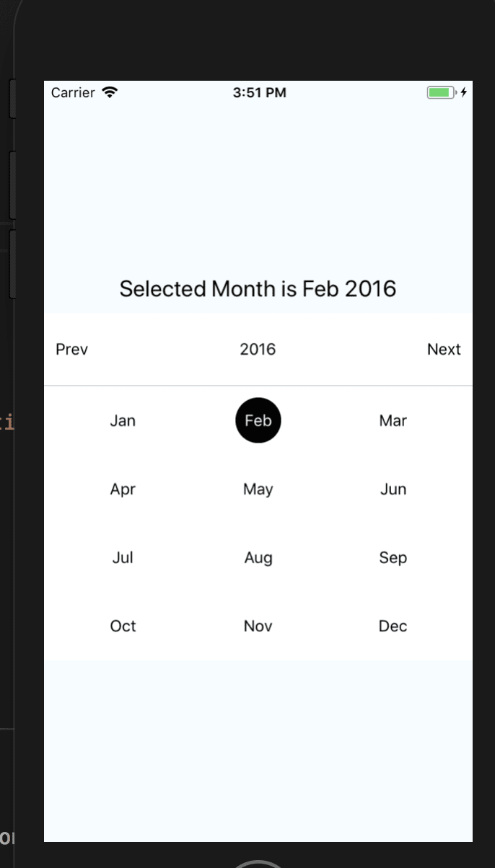This screenshot has width=495, height=868.
Task: Click the 3:51 PM clock
Action: (x=260, y=92)
